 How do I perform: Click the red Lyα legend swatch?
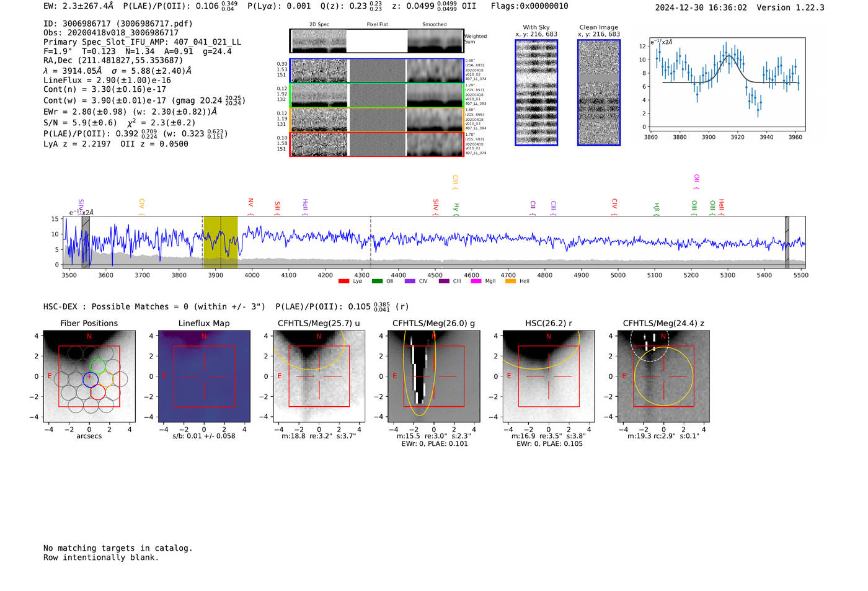[344, 281]
